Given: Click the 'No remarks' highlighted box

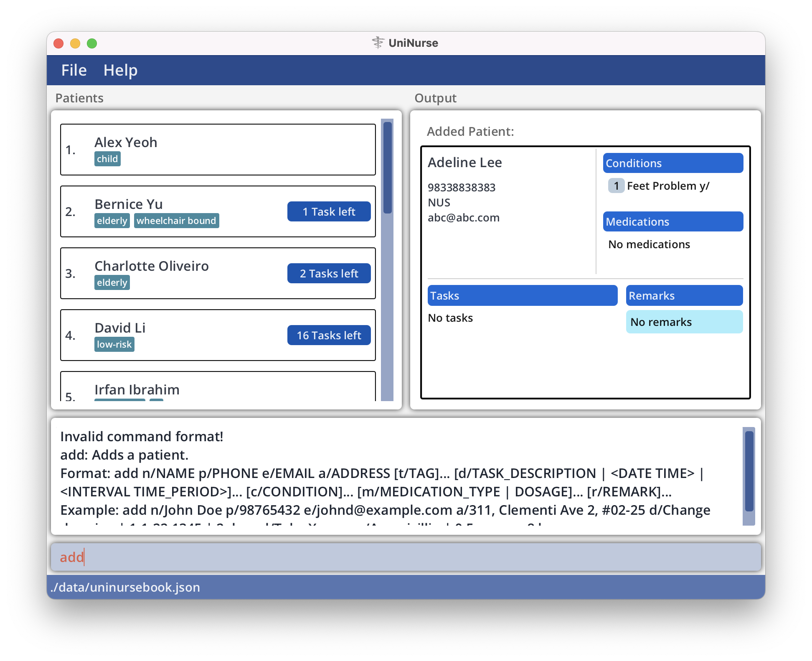Looking at the screenshot, I should coord(684,322).
